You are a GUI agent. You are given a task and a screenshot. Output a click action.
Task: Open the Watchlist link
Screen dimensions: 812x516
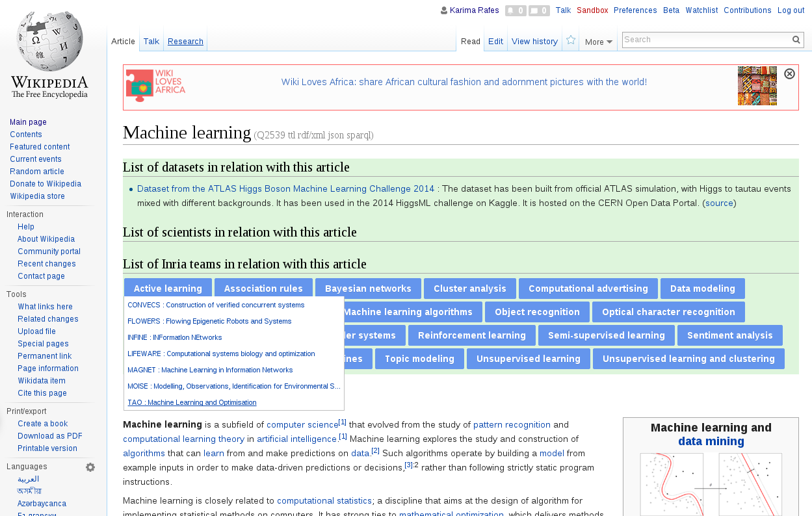pyautogui.click(x=701, y=10)
